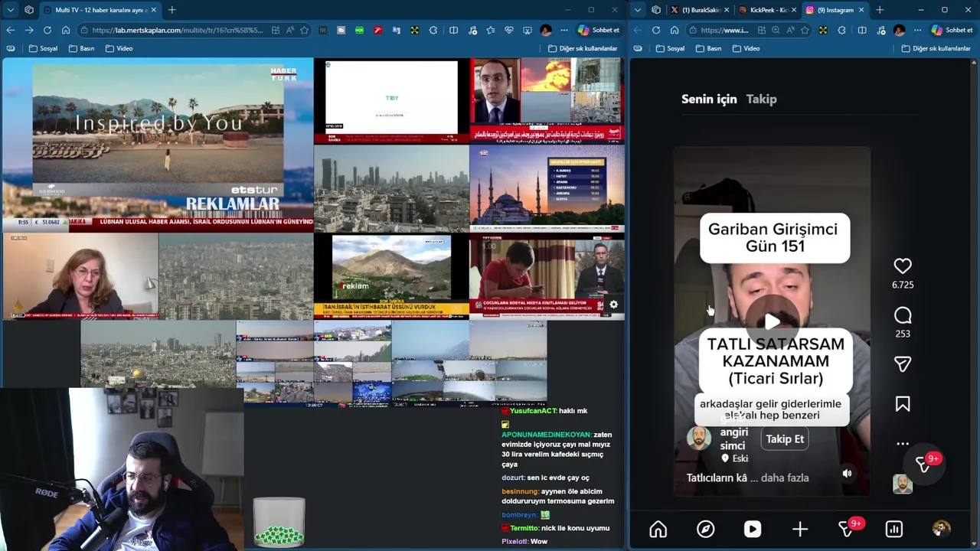Create a new Instagram post with plus icon
Screen dimensions: 980x551
(x=800, y=529)
